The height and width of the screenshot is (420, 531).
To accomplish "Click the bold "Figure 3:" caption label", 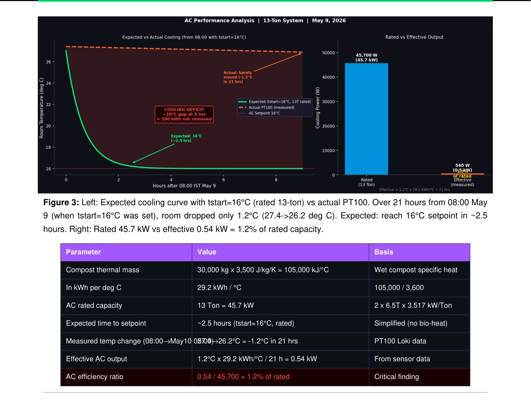I will click(61, 202).
